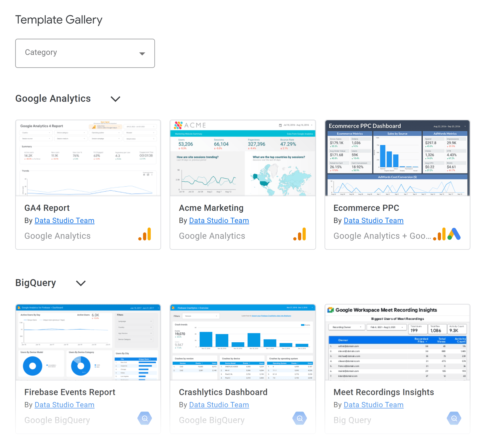Image resolution: width=485 pixels, height=448 pixels.
Task: Open the Firebase Events Report thumbnail
Action: pyautogui.click(x=88, y=342)
